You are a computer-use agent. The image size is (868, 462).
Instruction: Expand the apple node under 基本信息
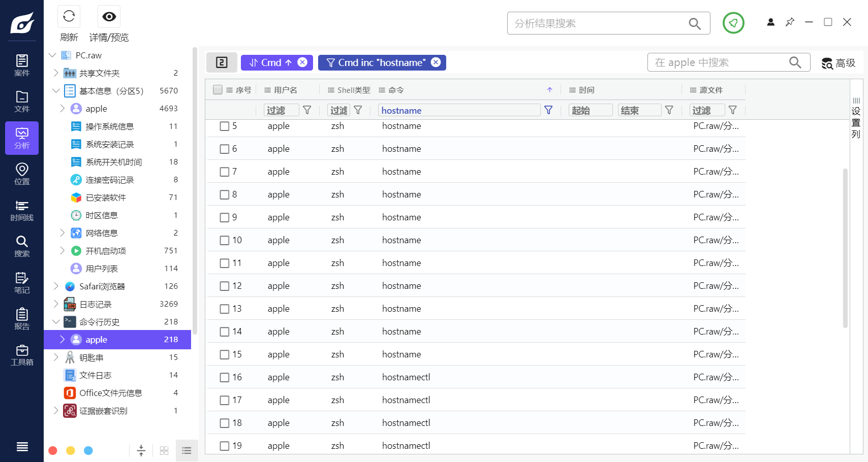pyautogui.click(x=62, y=108)
